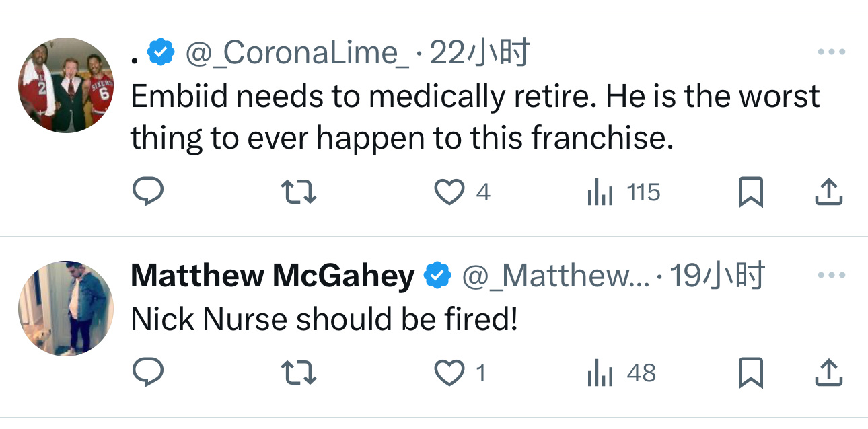
Task: Open the Nick Nurse should be fired text
Action: click(x=324, y=320)
